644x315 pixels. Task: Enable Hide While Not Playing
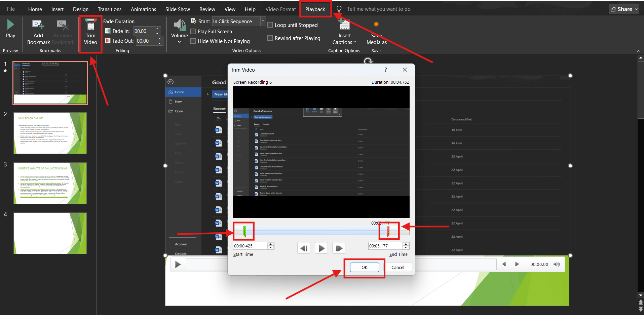(x=193, y=41)
